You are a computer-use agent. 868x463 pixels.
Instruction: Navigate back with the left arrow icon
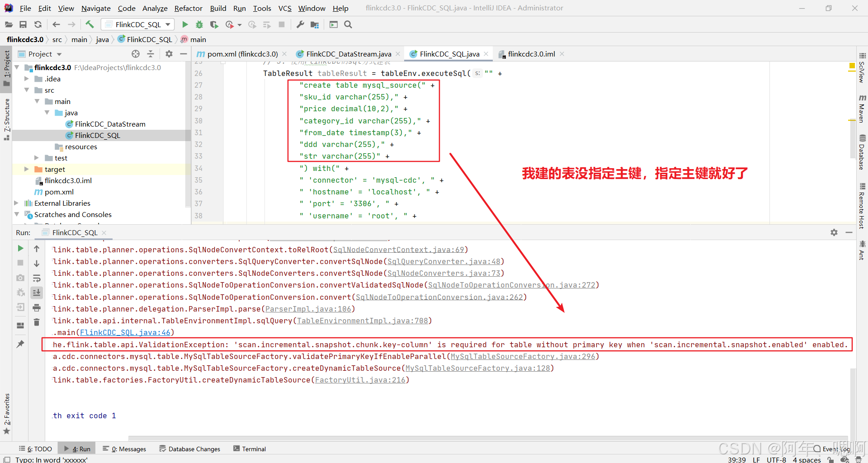pyautogui.click(x=56, y=24)
